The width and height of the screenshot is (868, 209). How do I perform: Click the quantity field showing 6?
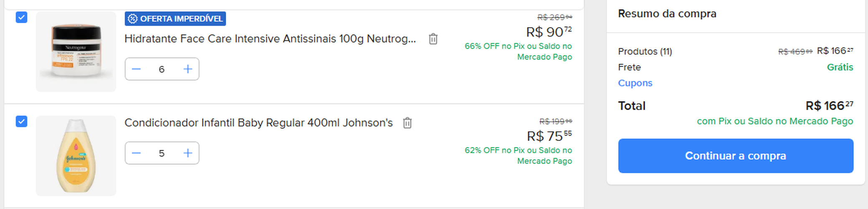[162, 69]
